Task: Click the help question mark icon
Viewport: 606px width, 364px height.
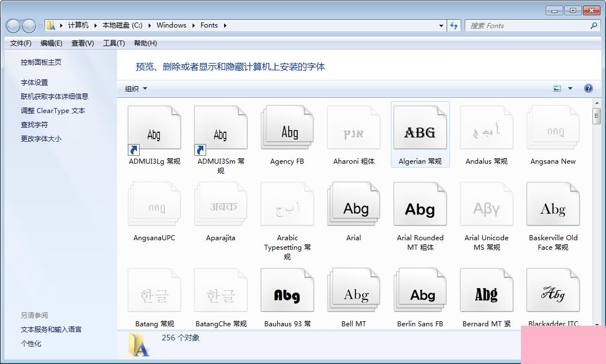Action: (588, 88)
